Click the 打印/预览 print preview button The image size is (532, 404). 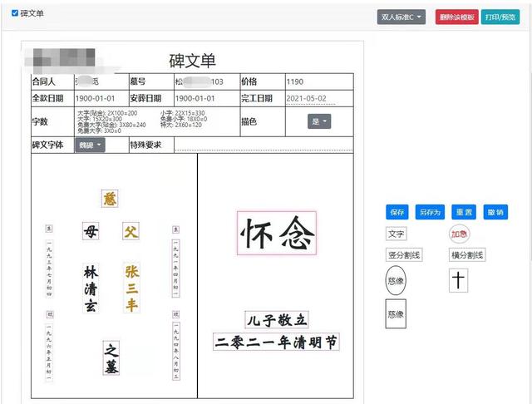[500, 17]
